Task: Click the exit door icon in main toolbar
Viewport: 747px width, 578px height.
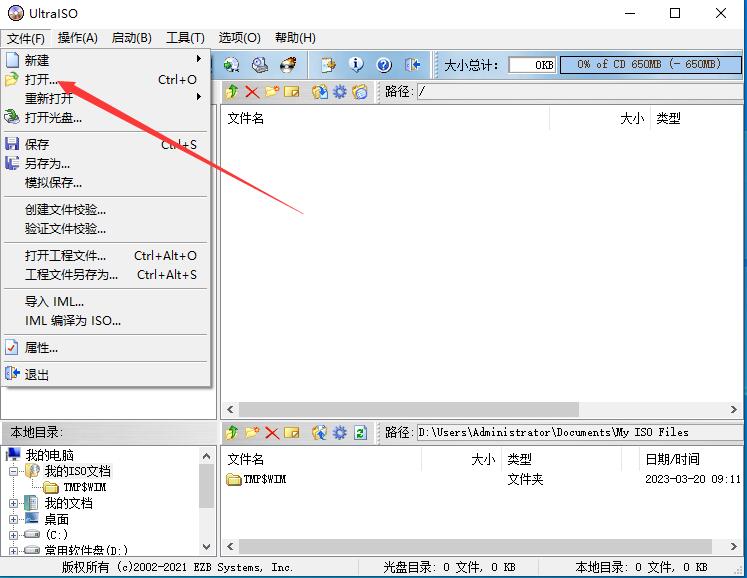Action: (x=412, y=64)
